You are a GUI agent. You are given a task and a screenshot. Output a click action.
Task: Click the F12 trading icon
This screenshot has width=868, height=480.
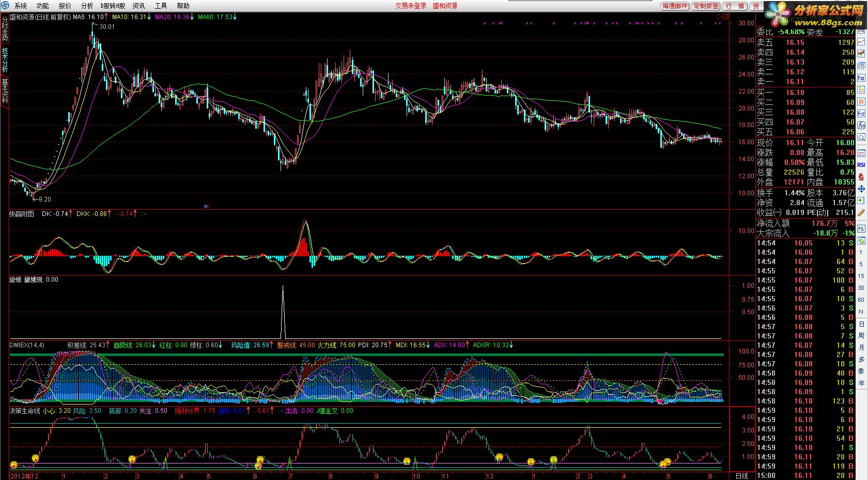click(x=861, y=114)
